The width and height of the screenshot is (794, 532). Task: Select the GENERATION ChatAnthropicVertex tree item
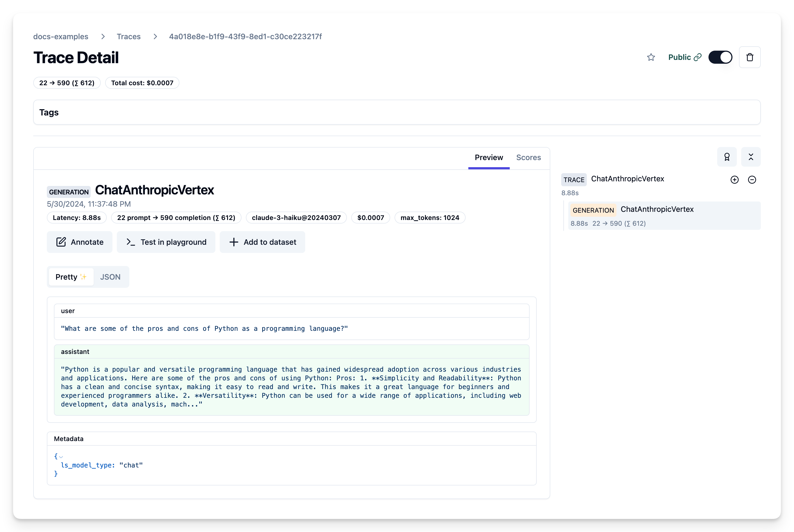pos(656,209)
